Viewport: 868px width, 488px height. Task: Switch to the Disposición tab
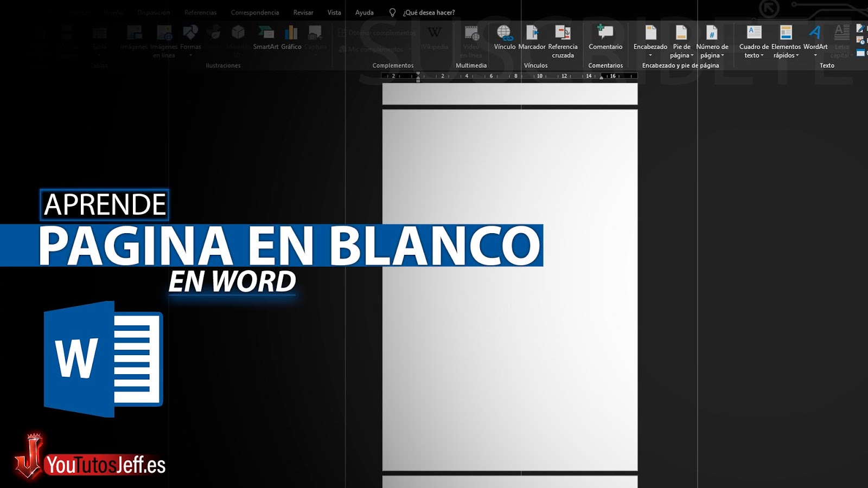tap(154, 12)
